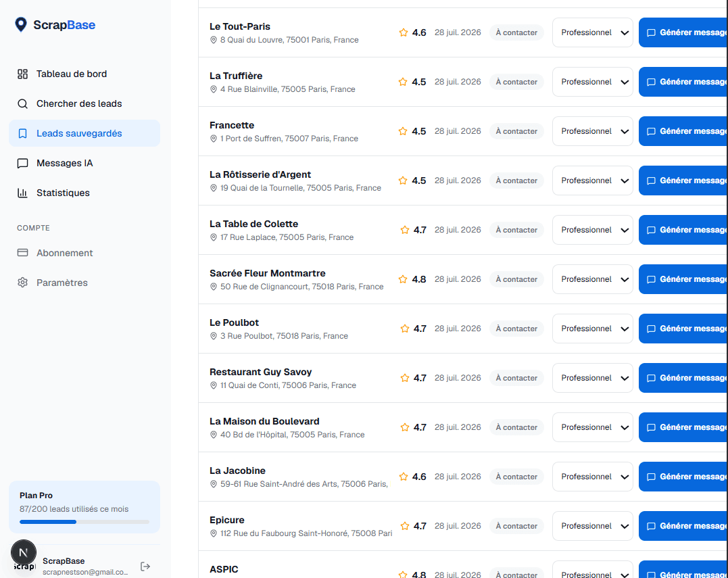Click the scrapnestson@gmail.co… account email
Image resolution: width=728 pixels, height=578 pixels.
[85, 572]
